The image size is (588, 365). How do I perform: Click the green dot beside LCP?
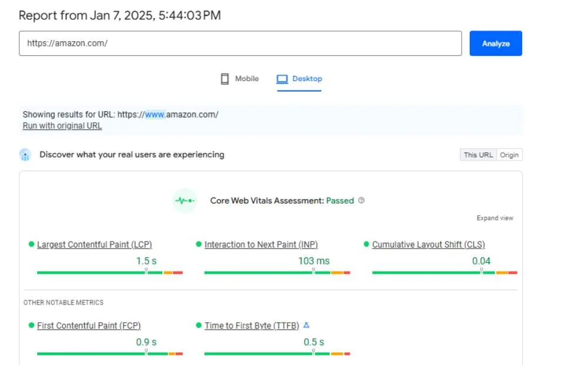click(x=32, y=245)
